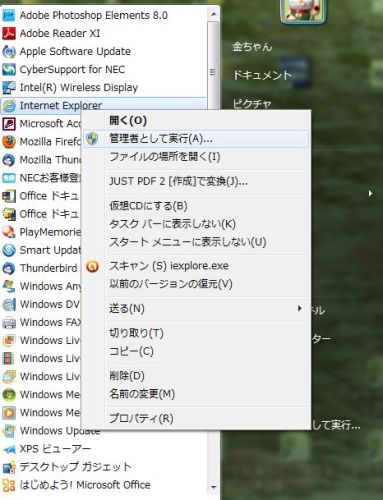This screenshot has height=500, width=383.
Task: Open はじめよう! Microsoft Office entry
Action: point(104,485)
